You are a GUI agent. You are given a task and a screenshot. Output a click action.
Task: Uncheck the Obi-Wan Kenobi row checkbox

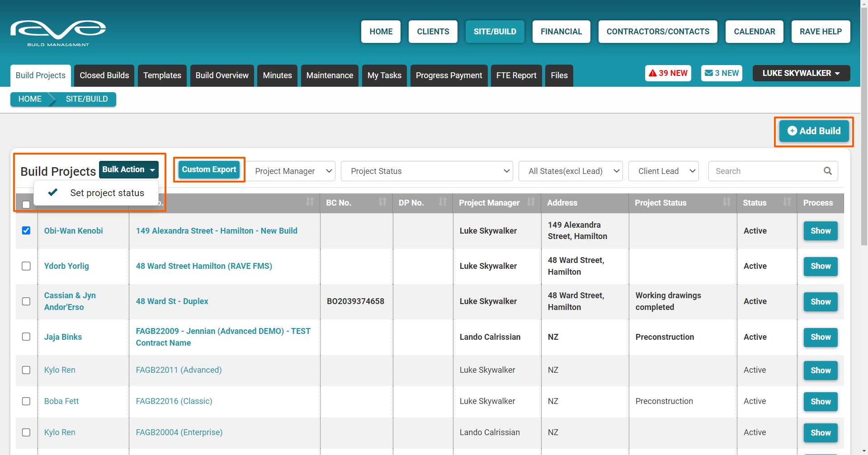click(x=26, y=230)
